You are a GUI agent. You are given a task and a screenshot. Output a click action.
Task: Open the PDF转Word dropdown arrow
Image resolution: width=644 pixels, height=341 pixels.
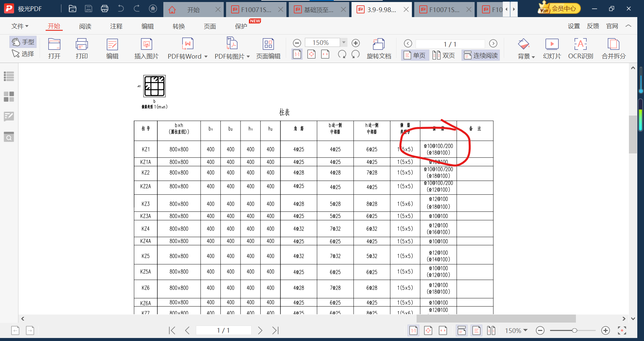(x=206, y=57)
